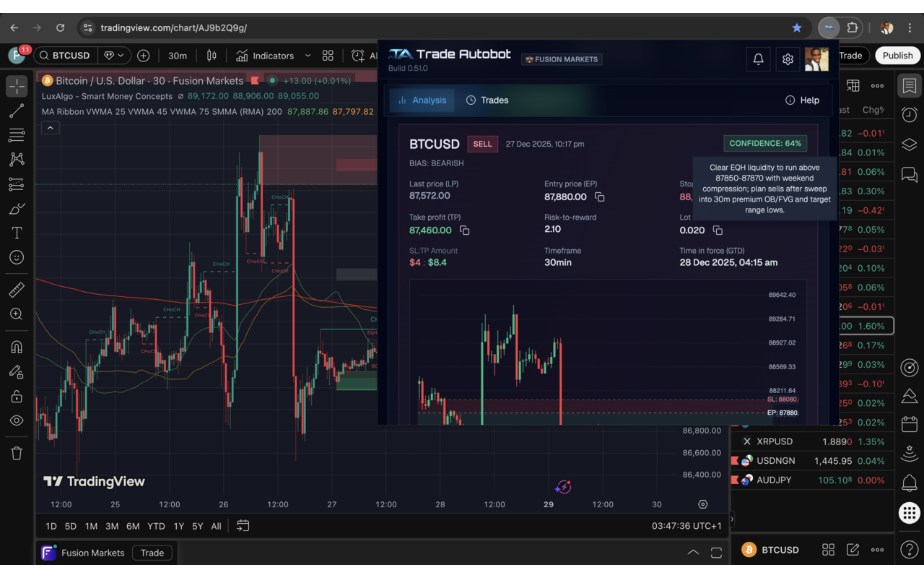Set chart range to All
924x578 pixels.
click(x=216, y=526)
